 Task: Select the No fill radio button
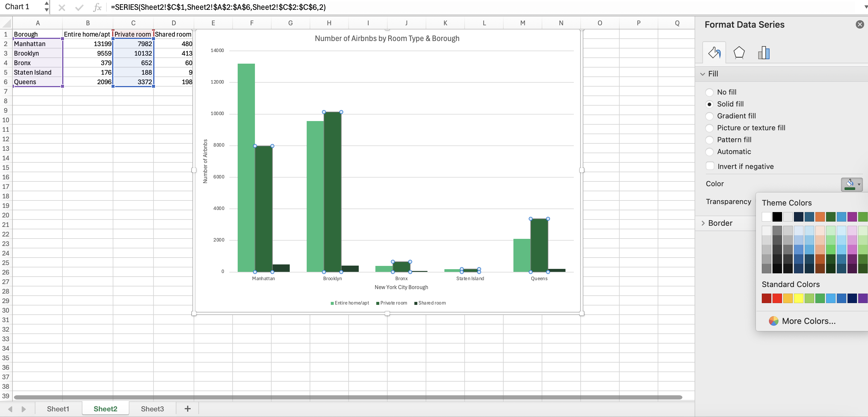[709, 92]
